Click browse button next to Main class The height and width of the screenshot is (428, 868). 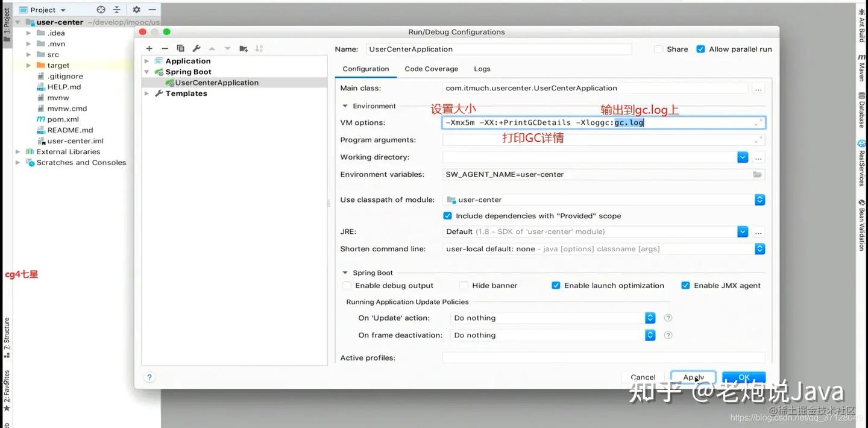[x=758, y=89]
